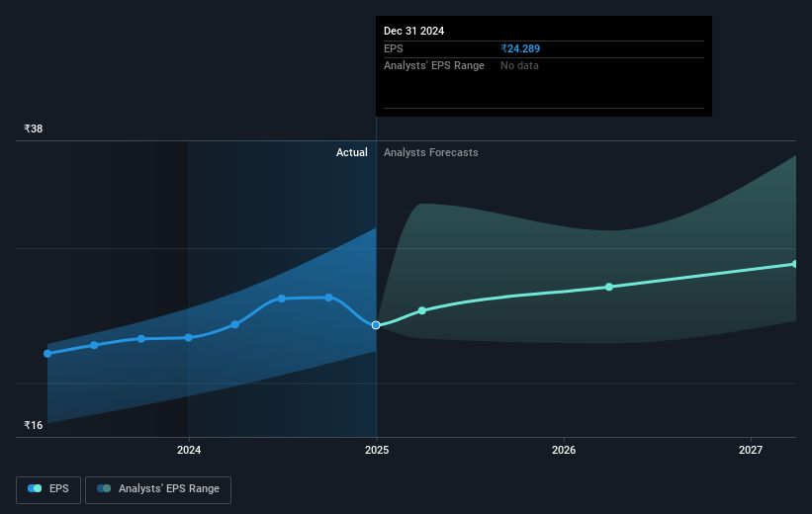Image resolution: width=812 pixels, height=514 pixels.
Task: Click the ₹38 y-axis label
Action: pos(34,128)
